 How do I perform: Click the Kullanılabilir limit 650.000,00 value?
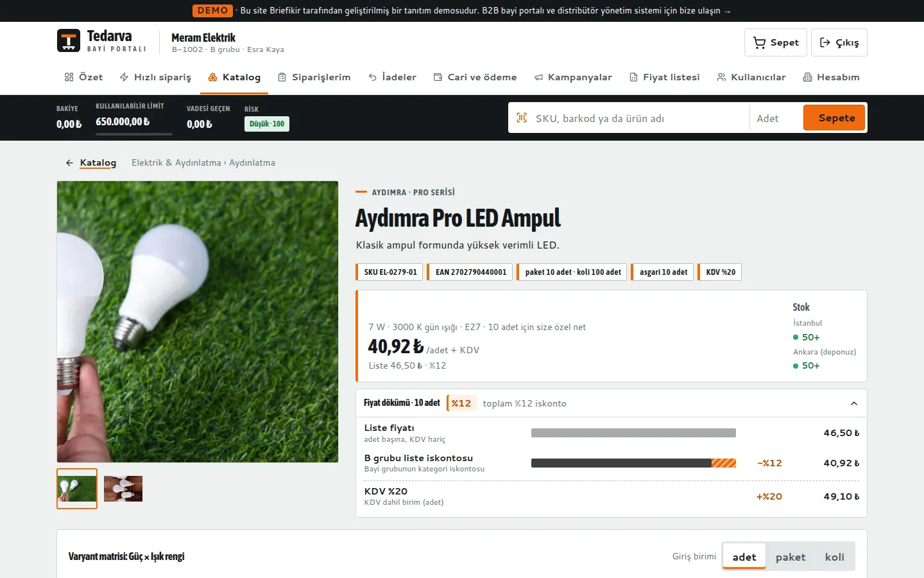(x=123, y=121)
